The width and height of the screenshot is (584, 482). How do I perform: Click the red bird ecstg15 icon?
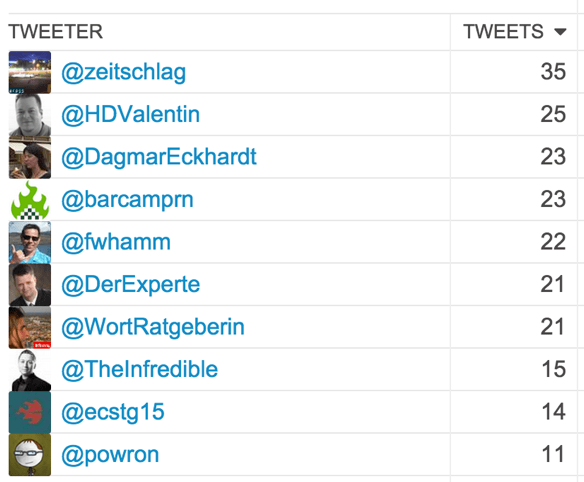tap(30, 412)
